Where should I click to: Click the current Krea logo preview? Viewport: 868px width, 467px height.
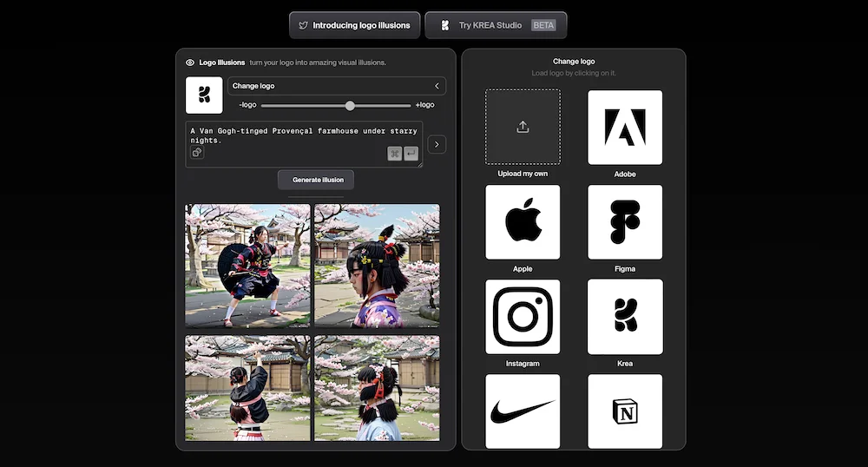point(204,95)
